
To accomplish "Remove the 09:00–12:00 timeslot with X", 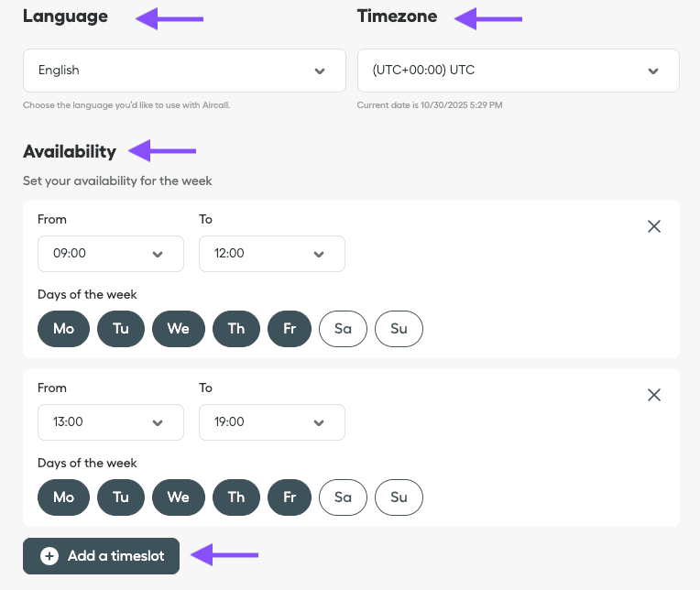I will (654, 226).
